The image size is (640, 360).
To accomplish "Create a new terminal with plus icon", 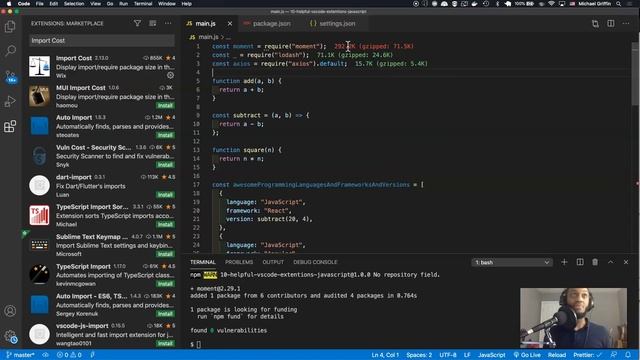I will (x=564, y=262).
